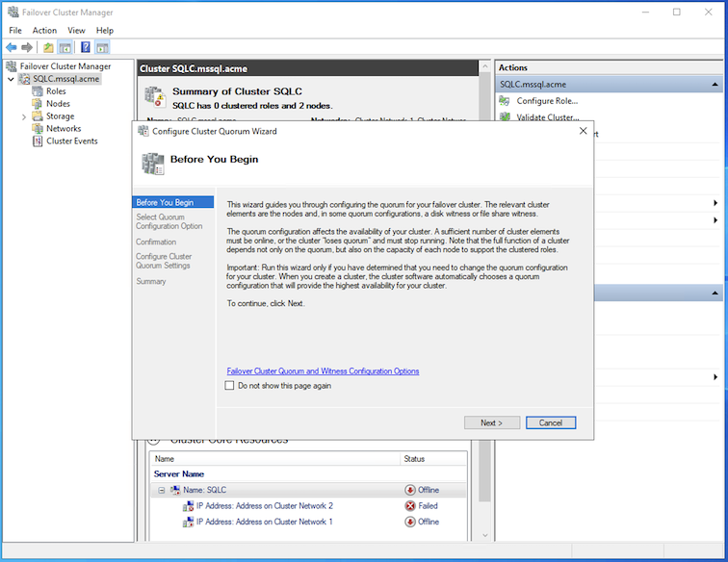Click the Cluster Events icon in tree

[38, 141]
